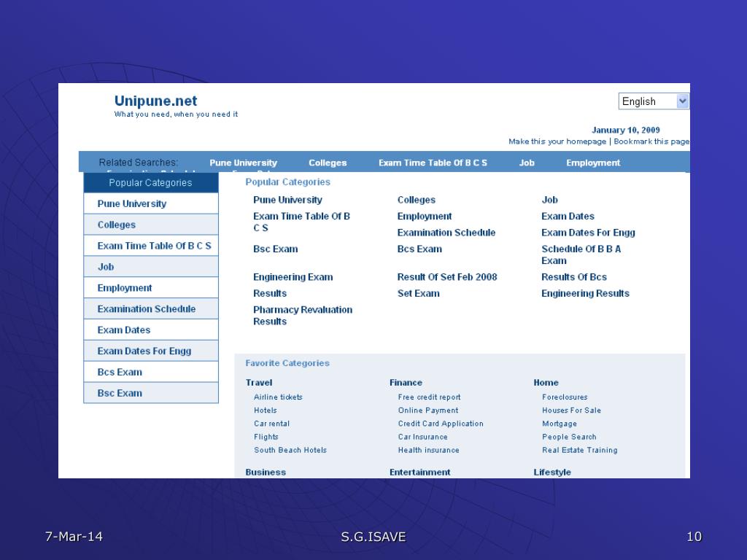Click Job in main Popular Categories list
Screen dimensions: 747x560
[x=549, y=200]
